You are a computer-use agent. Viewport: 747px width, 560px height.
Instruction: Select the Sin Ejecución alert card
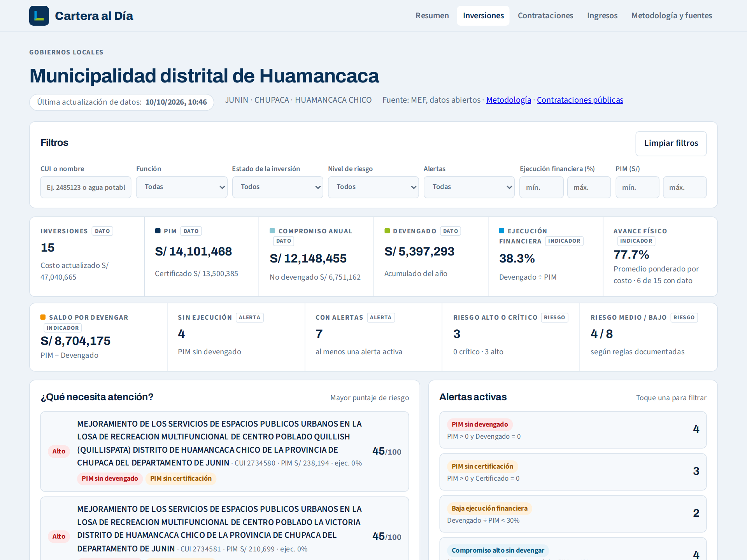point(236,337)
